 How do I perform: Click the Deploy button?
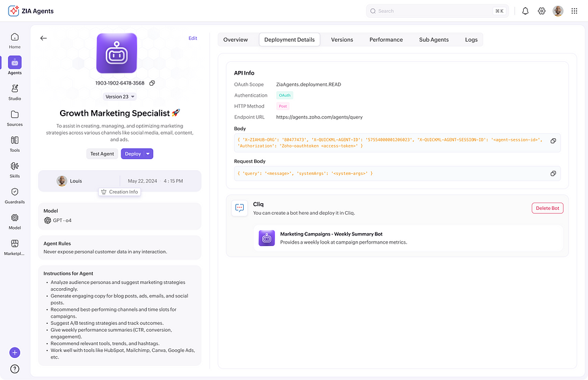click(x=133, y=154)
